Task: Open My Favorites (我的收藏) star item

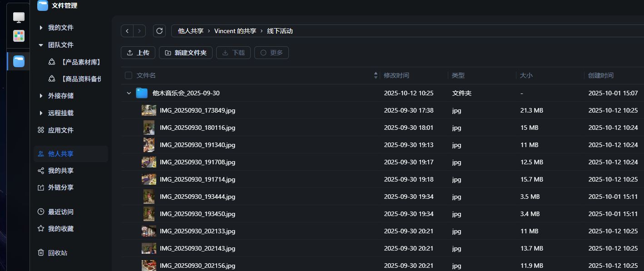Action: point(60,229)
